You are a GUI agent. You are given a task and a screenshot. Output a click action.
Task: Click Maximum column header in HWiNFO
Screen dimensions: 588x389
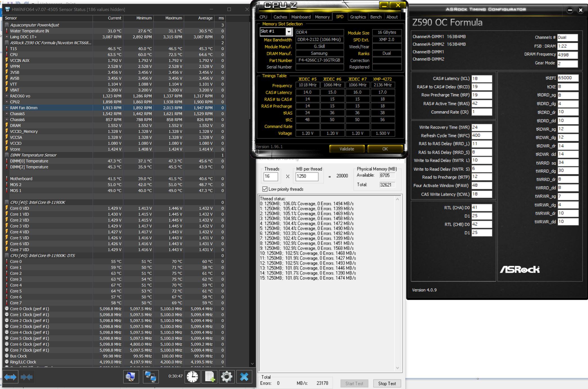click(169, 18)
